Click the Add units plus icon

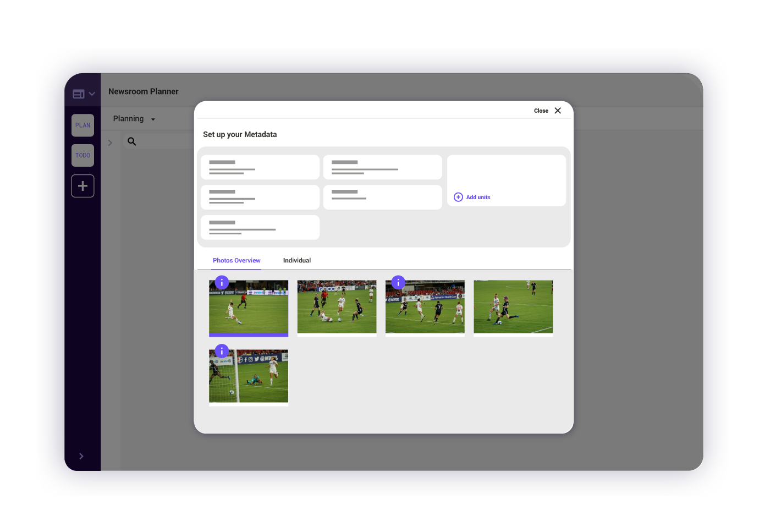pos(458,197)
